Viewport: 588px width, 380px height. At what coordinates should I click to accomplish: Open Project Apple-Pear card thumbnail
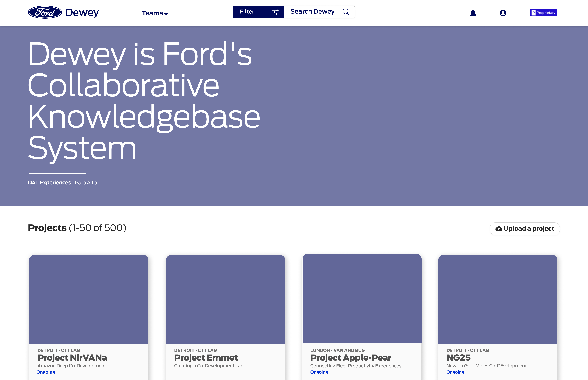click(362, 298)
